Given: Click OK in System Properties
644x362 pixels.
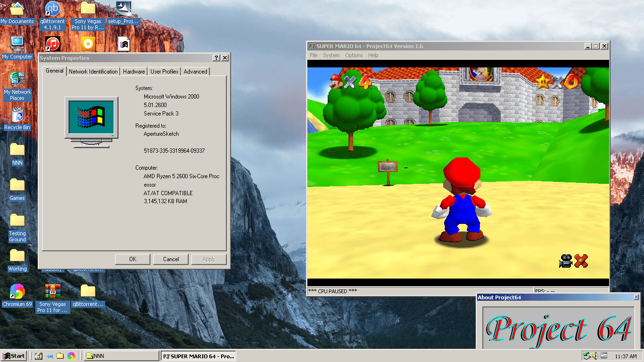Looking at the screenshot, I should tap(132, 259).
